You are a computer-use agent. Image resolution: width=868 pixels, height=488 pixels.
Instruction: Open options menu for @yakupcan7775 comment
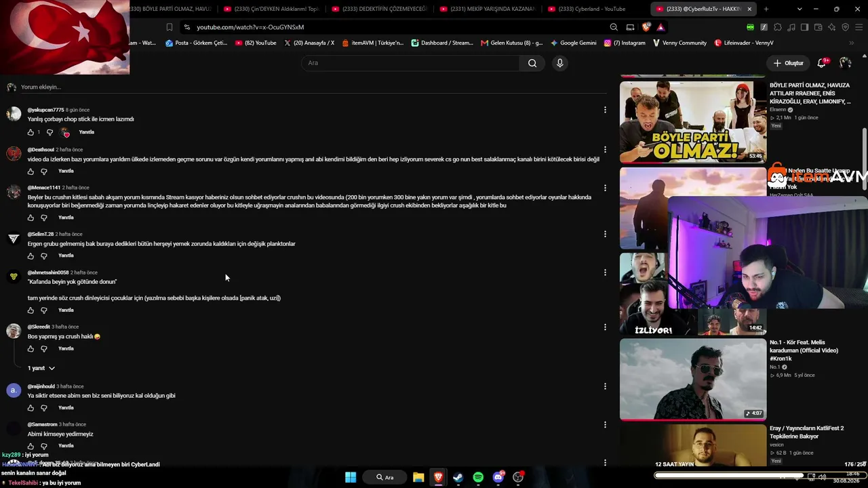(605, 110)
